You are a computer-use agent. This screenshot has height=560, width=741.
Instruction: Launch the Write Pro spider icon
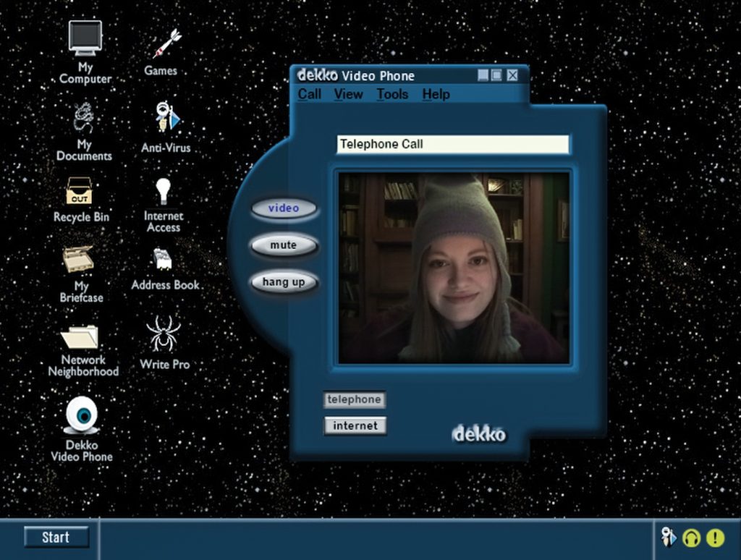pyautogui.click(x=164, y=334)
